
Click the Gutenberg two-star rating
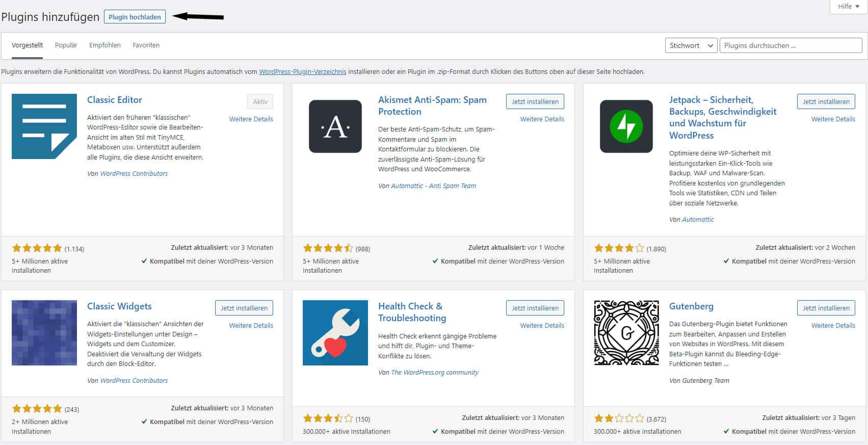619,418
